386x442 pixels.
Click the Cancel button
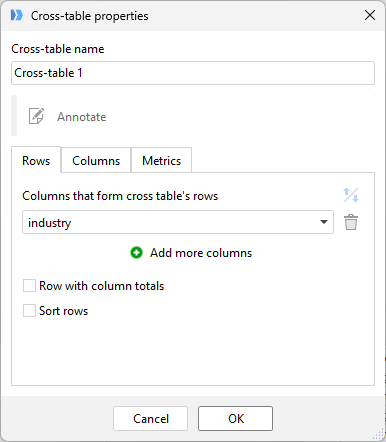click(151, 418)
